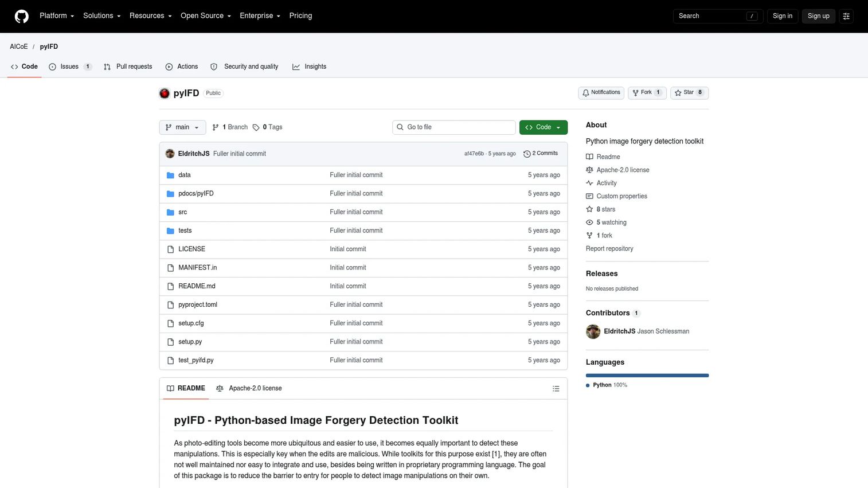Click the Pricing link
This screenshot has height=488, width=868.
300,16
